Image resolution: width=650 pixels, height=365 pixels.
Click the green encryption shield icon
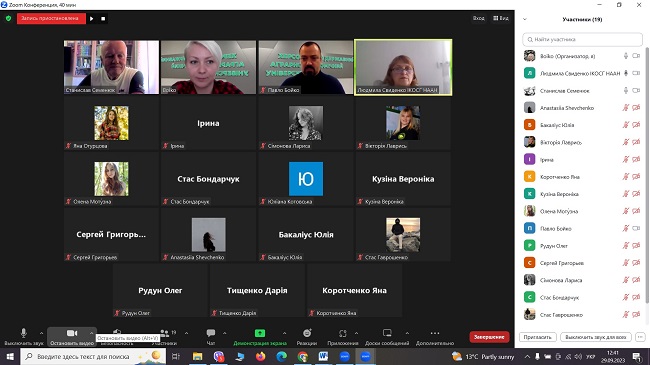tap(8, 18)
